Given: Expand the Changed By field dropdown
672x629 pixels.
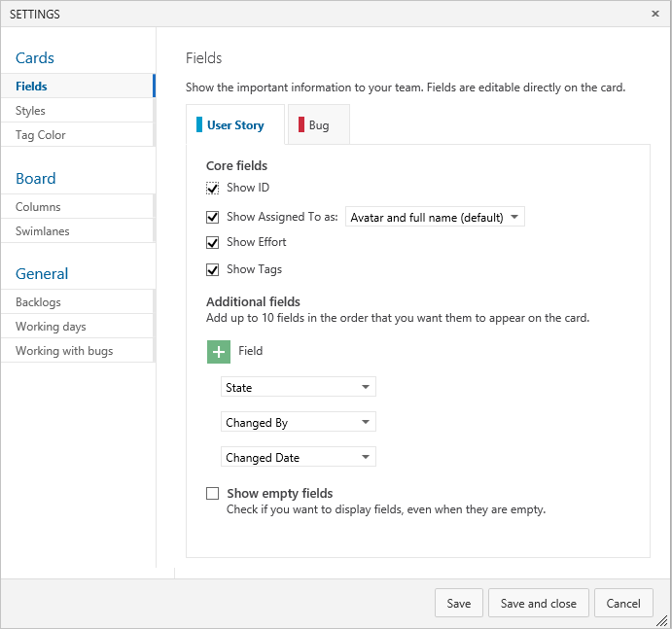Looking at the screenshot, I should (x=299, y=422).
